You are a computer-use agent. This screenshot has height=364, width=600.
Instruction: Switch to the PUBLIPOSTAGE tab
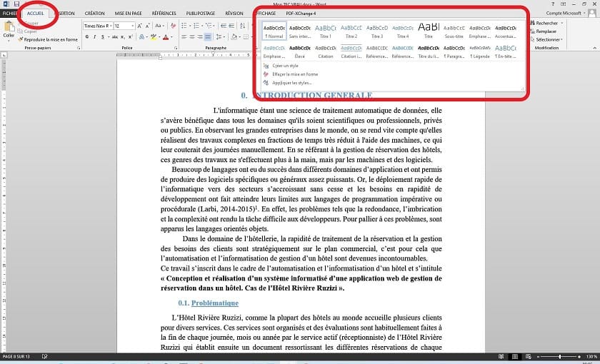[200, 13]
